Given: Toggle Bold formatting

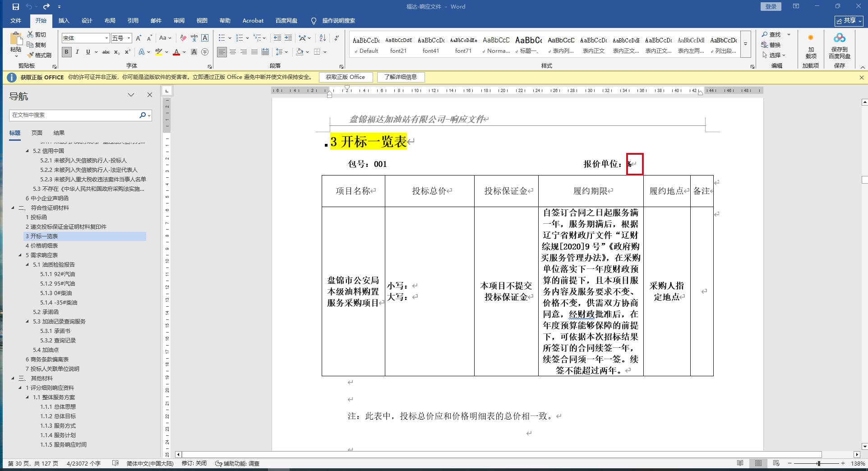Looking at the screenshot, I should pos(67,52).
